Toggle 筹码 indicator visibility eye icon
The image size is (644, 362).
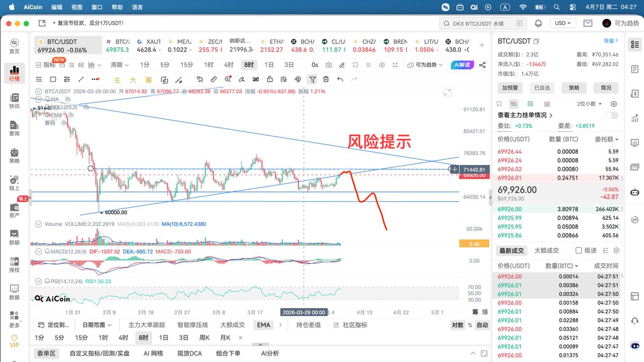coord(63,123)
